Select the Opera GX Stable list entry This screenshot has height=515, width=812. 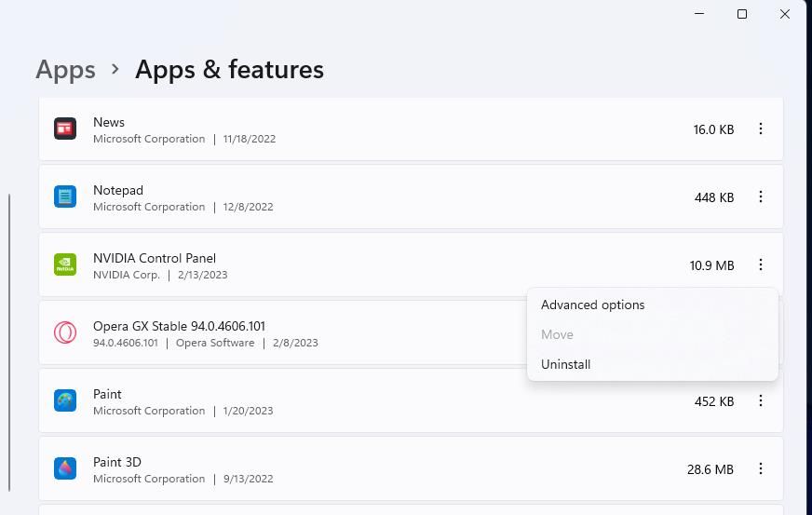(279, 332)
